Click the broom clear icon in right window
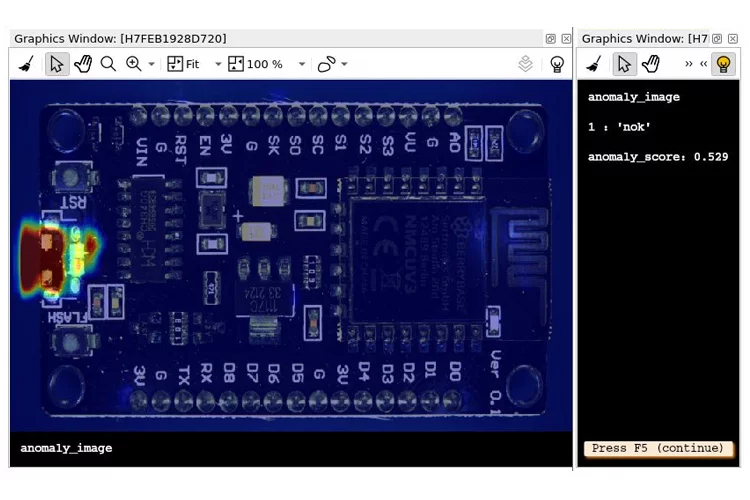This screenshot has height=500, width=750. pos(594,64)
